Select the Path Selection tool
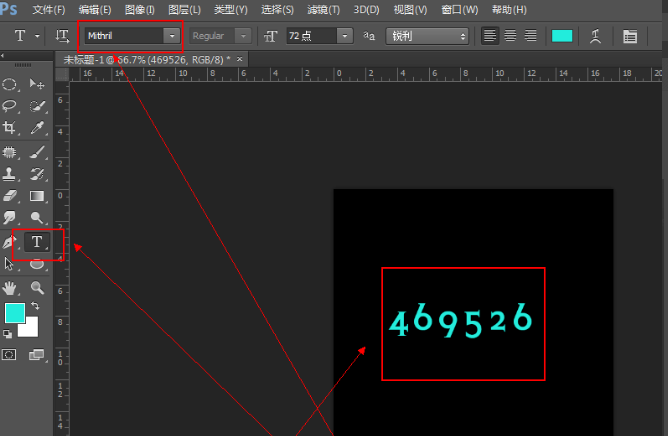 [x=9, y=264]
